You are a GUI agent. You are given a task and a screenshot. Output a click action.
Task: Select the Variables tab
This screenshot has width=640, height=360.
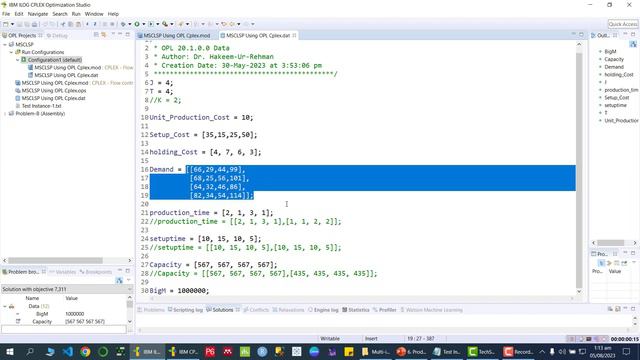point(62,272)
